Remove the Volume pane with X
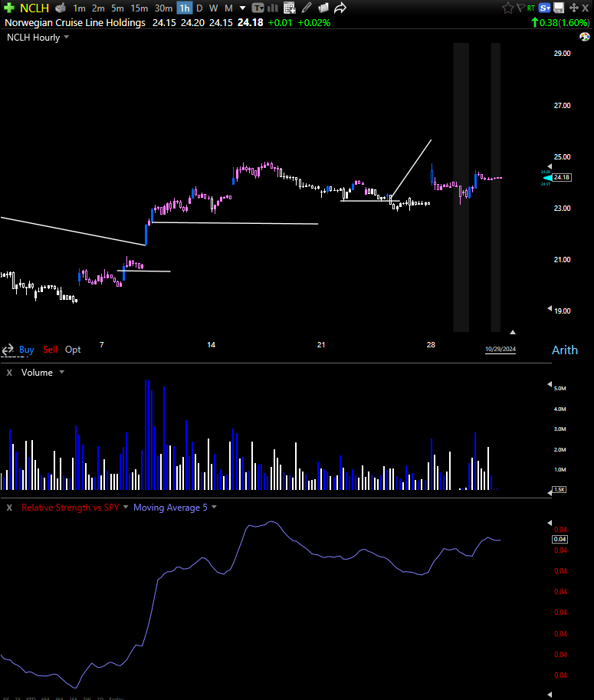This screenshot has width=594, height=700. (x=9, y=373)
